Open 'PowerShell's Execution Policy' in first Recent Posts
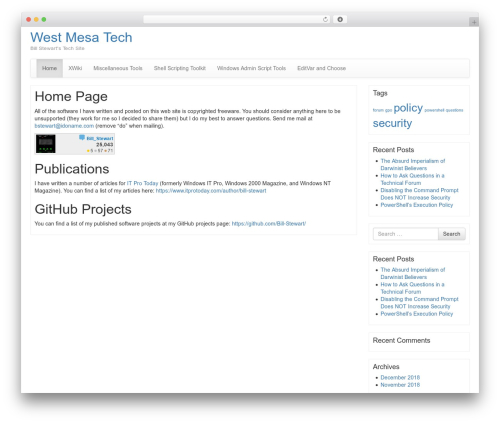The image size is (500, 423). (x=417, y=205)
